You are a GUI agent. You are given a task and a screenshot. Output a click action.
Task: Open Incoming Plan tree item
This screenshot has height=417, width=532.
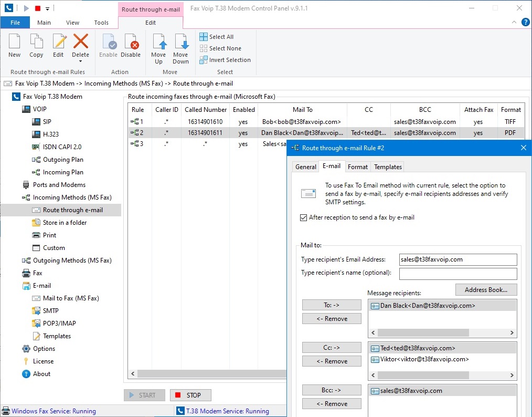(x=58, y=172)
